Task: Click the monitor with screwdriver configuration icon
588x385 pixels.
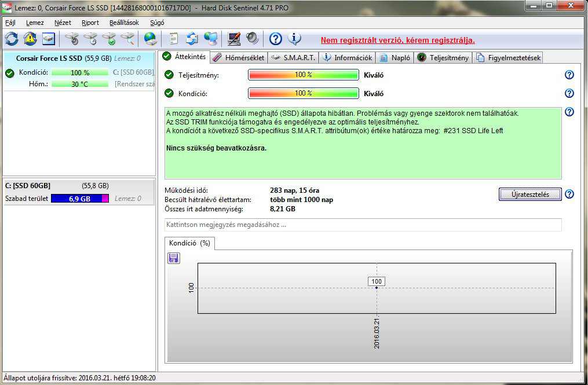Action: tap(234, 39)
